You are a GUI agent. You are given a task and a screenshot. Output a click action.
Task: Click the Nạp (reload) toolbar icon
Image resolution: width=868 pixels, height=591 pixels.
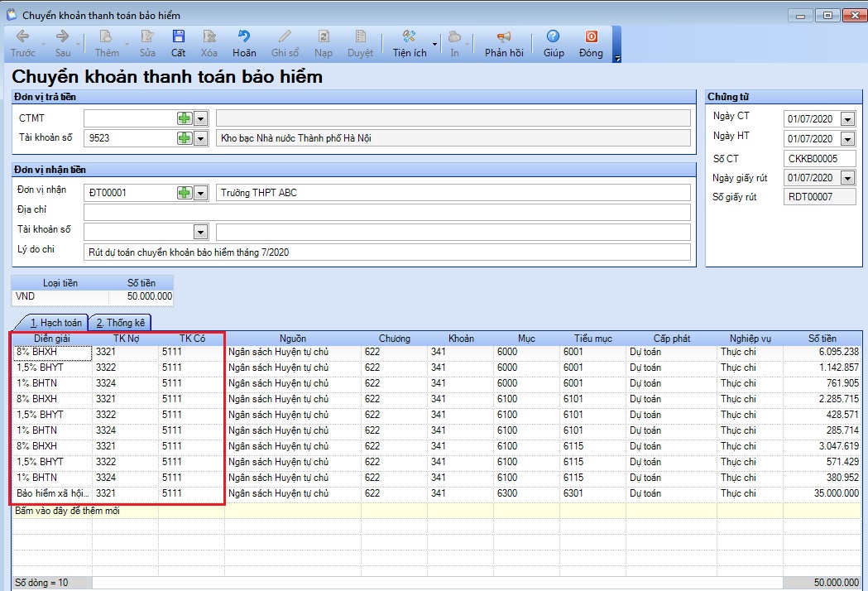pyautogui.click(x=324, y=36)
